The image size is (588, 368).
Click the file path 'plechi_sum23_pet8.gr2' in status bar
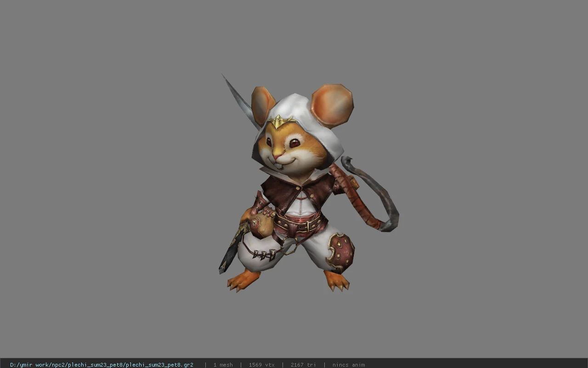[102, 365]
